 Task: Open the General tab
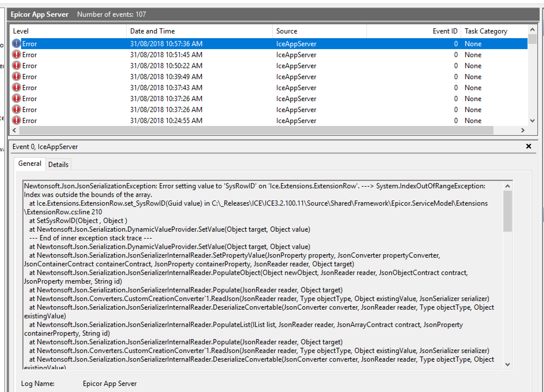[30, 164]
